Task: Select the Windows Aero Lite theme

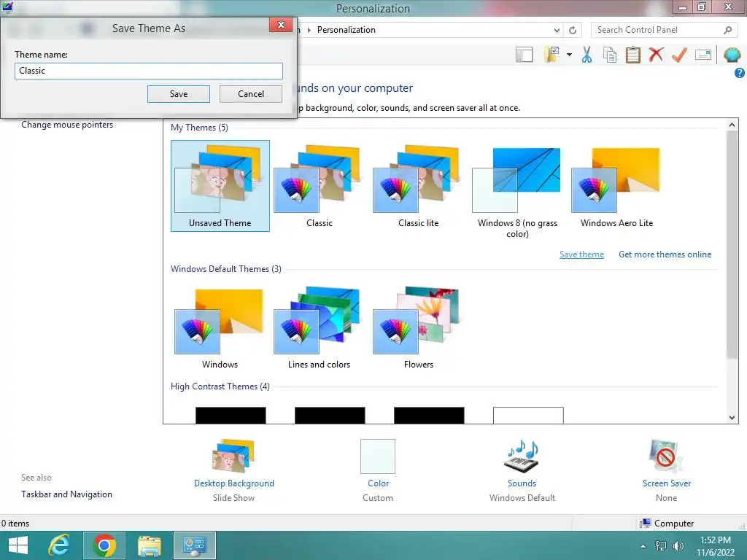Action: tap(616, 186)
